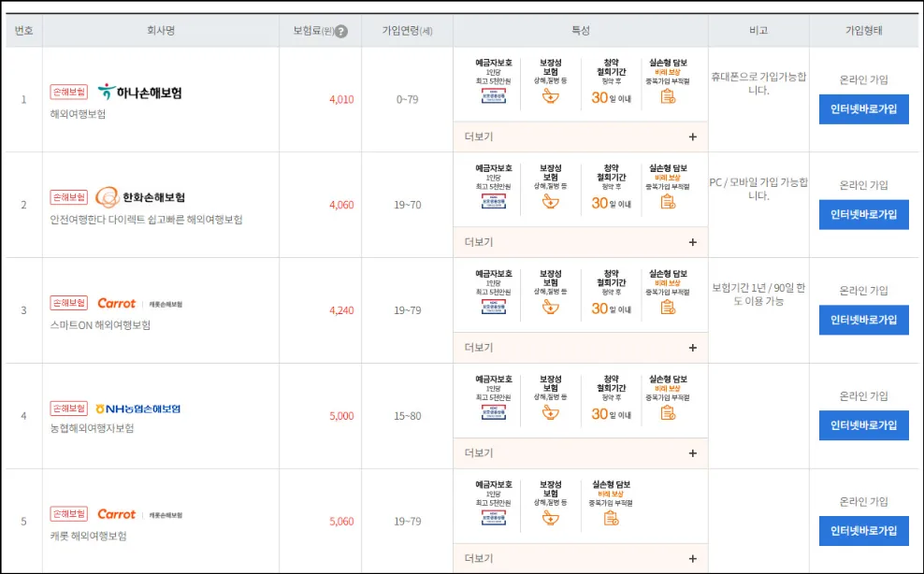Click 손해보험 tag in NH Nonghyup row
This screenshot has width=924, height=574.
tap(69, 409)
